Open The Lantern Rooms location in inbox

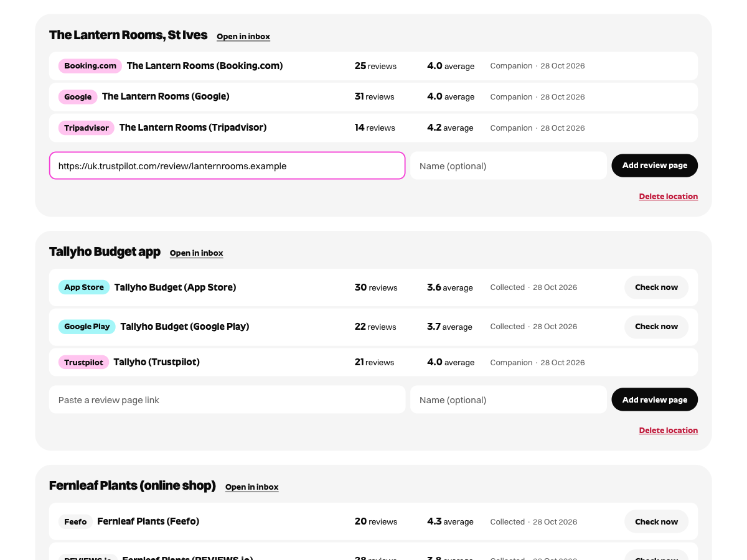[243, 37]
